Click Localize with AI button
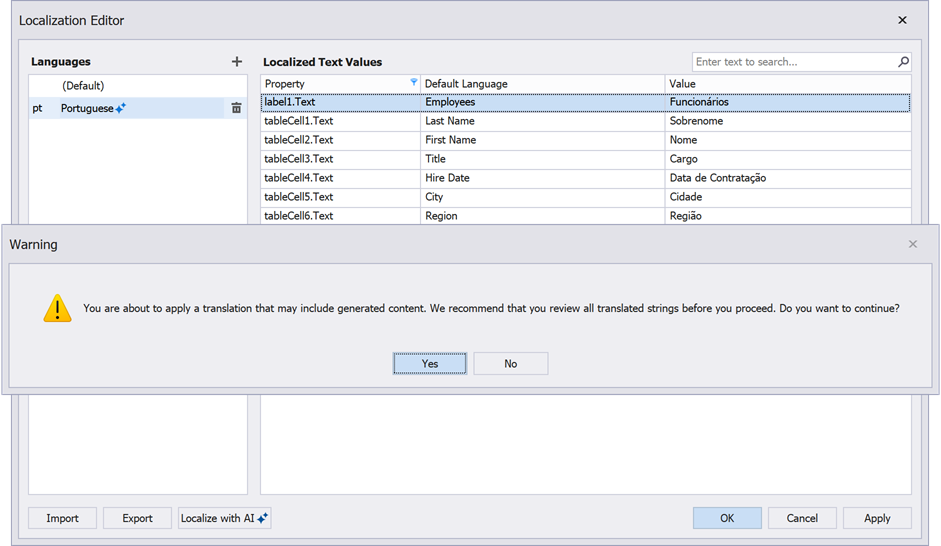This screenshot has height=546, width=941. point(224,518)
